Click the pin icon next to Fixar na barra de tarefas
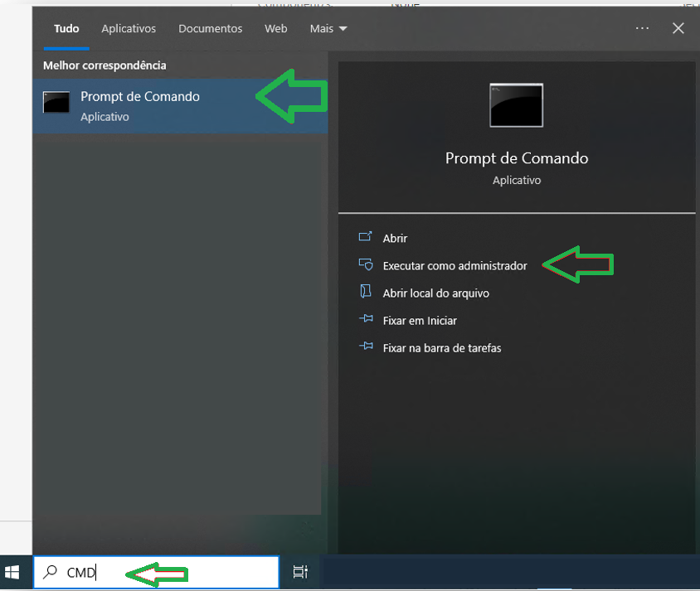This screenshot has width=700, height=591. point(366,346)
